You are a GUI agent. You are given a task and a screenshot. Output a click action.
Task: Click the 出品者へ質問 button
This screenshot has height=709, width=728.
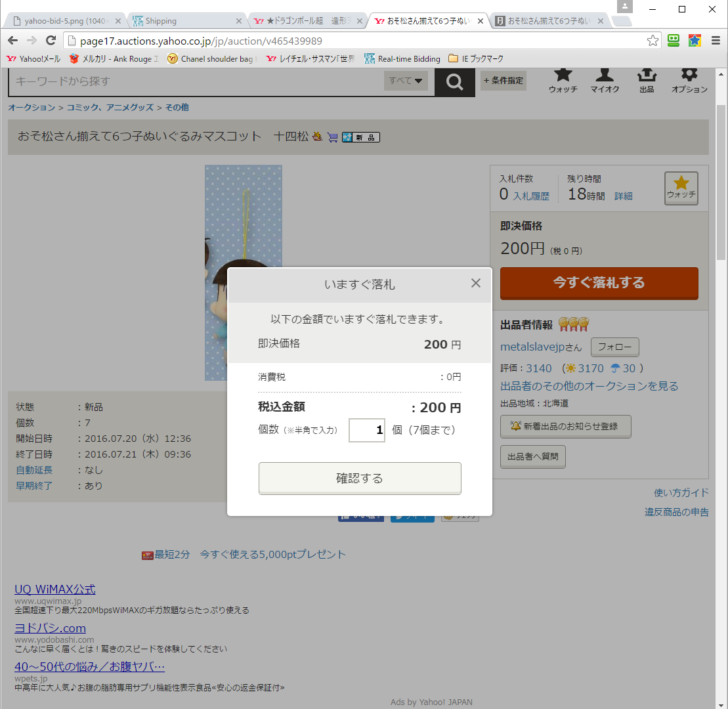tap(532, 457)
